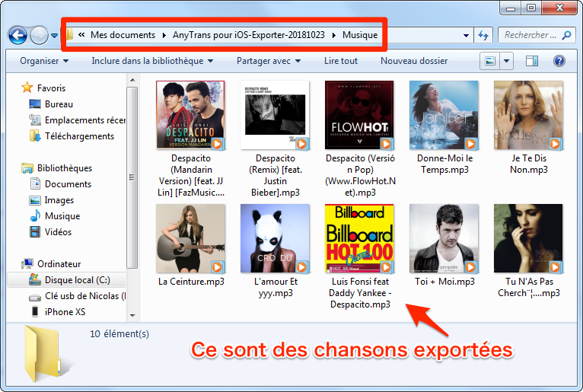
Task: Open Vidéos library in sidebar
Action: [x=58, y=232]
